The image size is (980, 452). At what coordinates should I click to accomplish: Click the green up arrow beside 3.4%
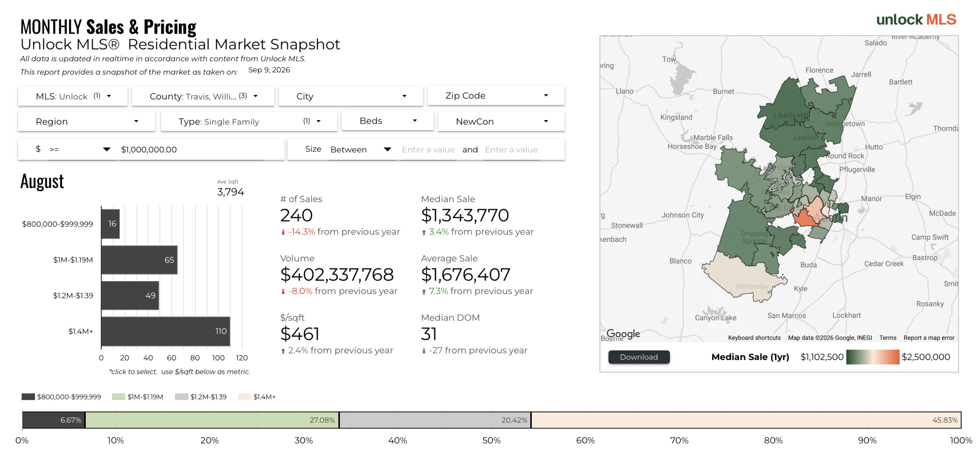(x=424, y=232)
